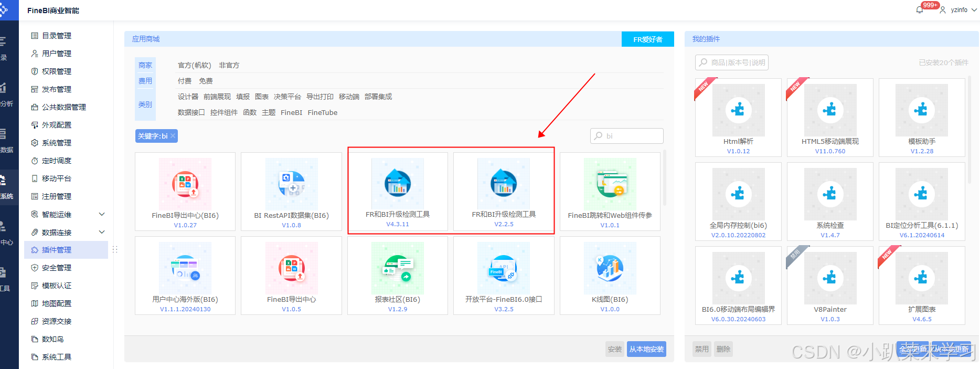980x369 pixels.
Task: Click the 删除 button
Action: tap(723, 349)
